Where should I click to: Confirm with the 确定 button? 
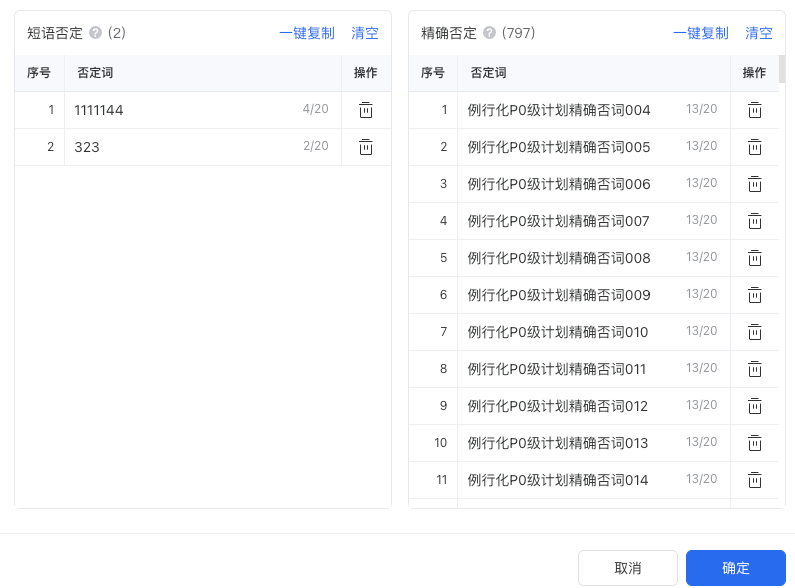(735, 568)
